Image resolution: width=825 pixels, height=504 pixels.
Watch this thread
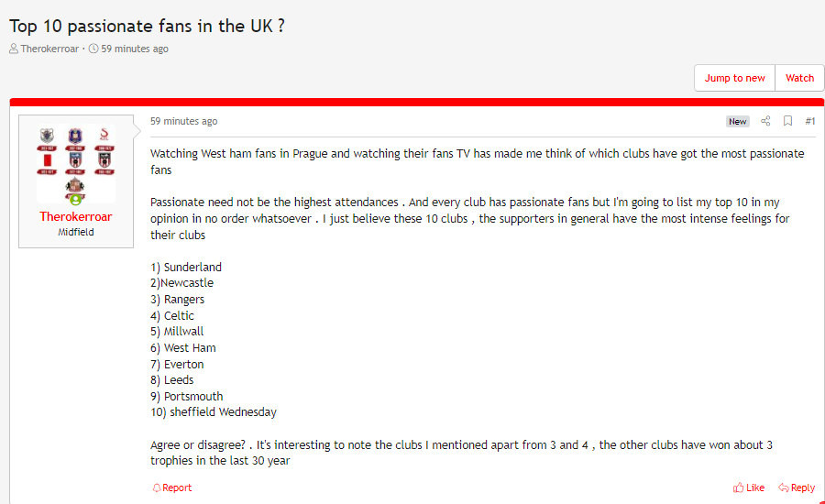point(799,78)
